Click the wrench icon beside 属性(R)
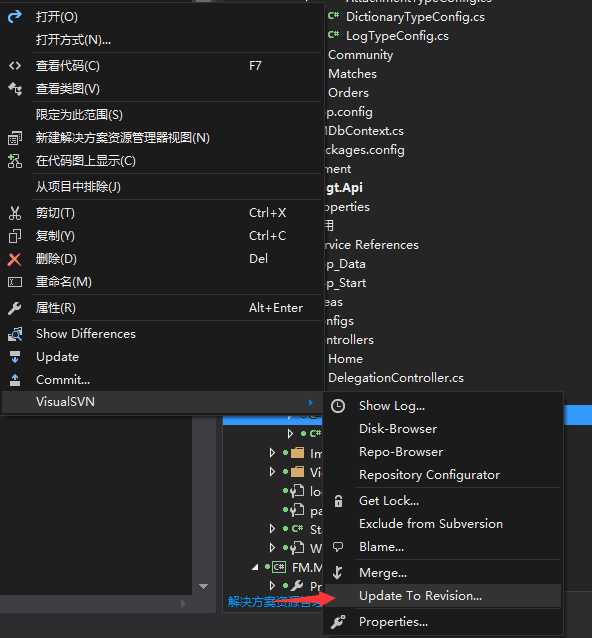Screen dimensions: 592x638 pos(15,308)
